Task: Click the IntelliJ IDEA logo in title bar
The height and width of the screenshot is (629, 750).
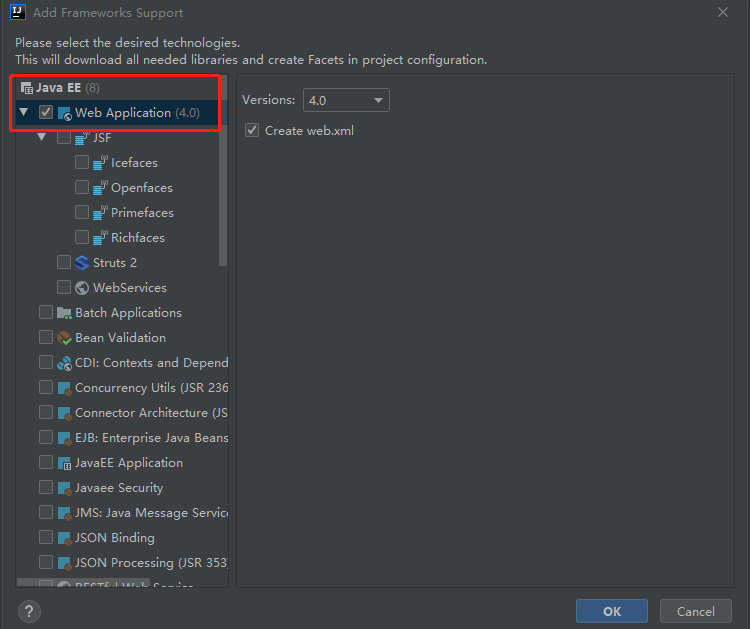Action: coord(18,11)
